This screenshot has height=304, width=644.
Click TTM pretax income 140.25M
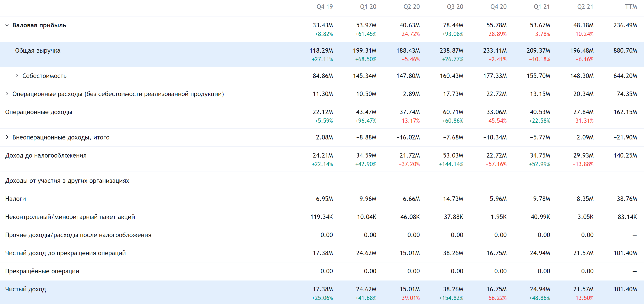tap(625, 156)
